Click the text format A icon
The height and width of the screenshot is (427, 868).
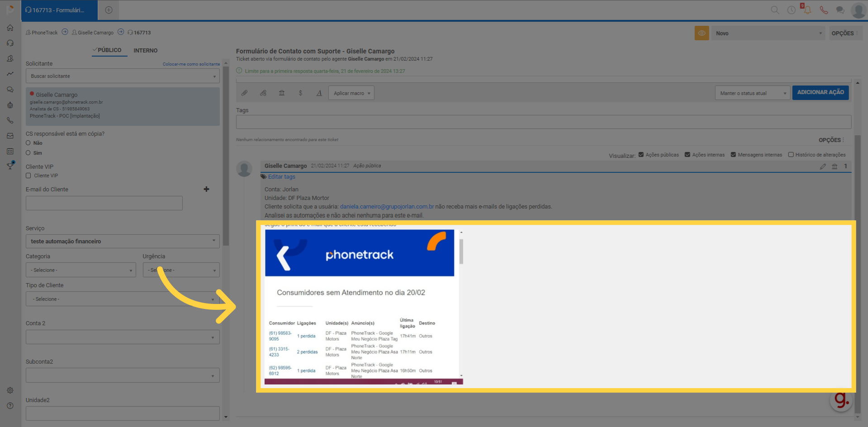(x=319, y=93)
